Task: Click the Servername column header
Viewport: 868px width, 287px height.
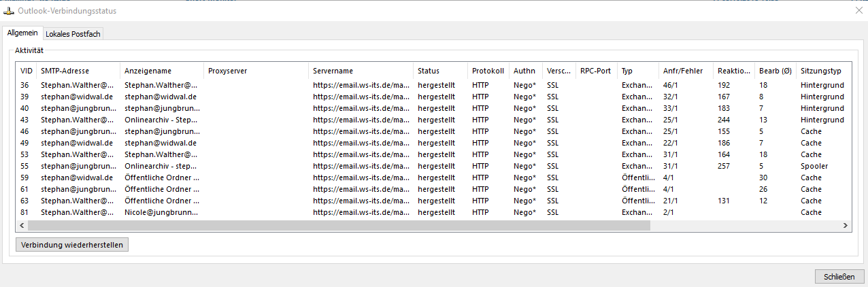Action: tap(362, 71)
